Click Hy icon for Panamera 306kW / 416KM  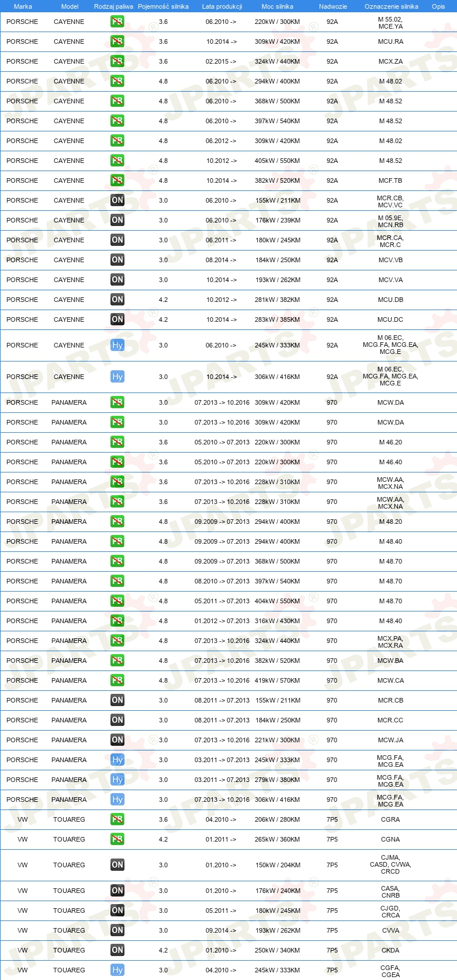click(x=117, y=800)
